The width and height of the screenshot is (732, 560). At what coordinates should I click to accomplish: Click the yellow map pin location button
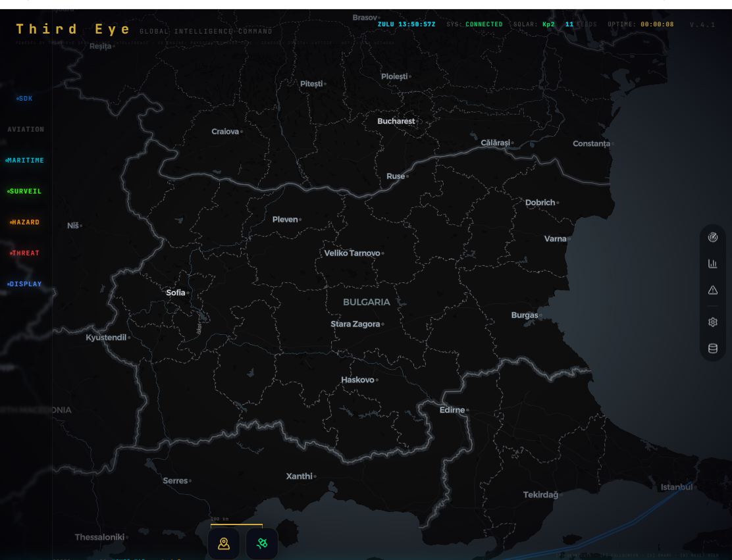(224, 543)
